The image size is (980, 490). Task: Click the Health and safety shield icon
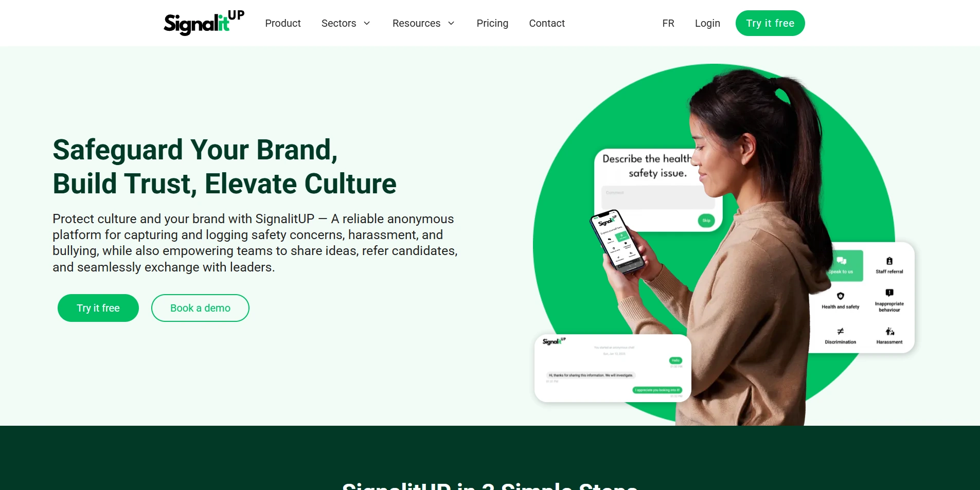pos(840,296)
